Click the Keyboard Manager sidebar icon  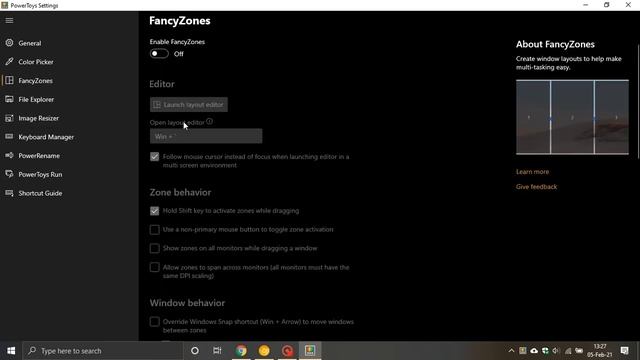[9, 137]
